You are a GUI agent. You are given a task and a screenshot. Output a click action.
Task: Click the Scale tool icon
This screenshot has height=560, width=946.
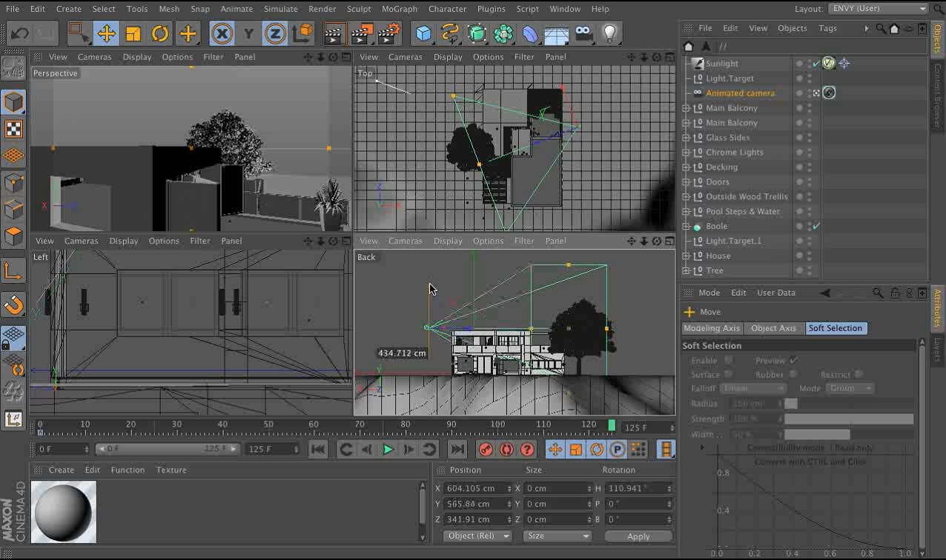[x=133, y=33]
